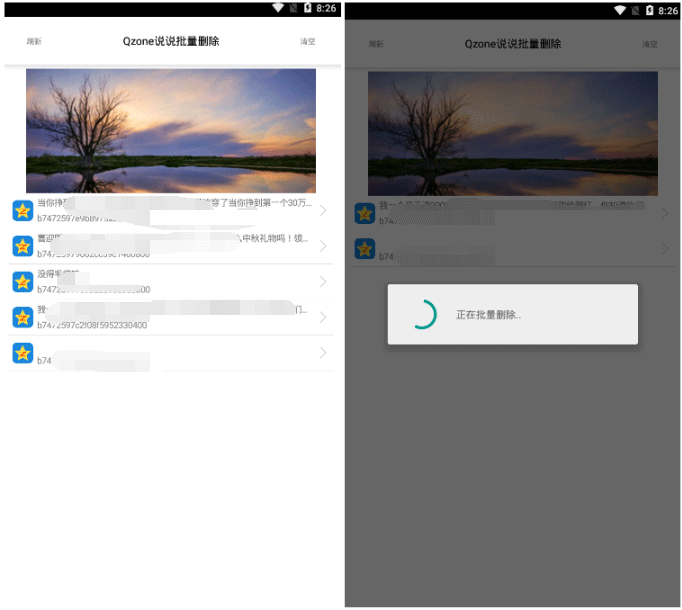Click the spinning progress indicator in dialog
The width and height of the screenshot is (682, 610).
(423, 314)
